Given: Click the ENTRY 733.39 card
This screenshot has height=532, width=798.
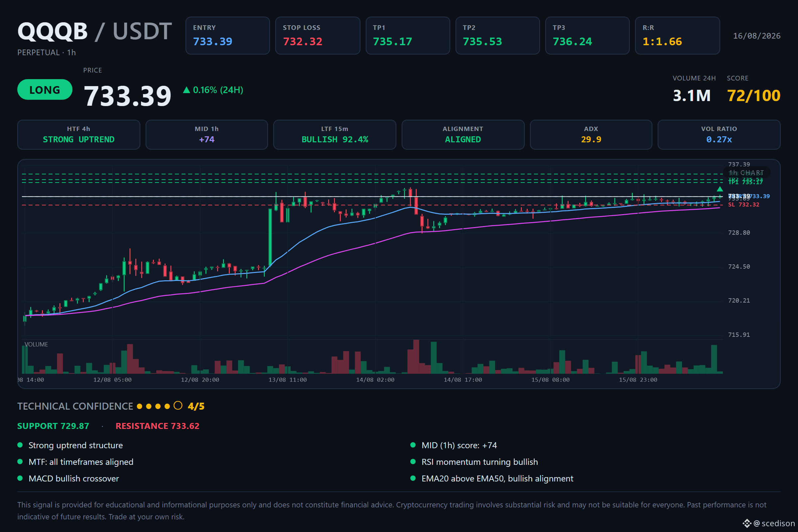Looking at the screenshot, I should [x=228, y=36].
